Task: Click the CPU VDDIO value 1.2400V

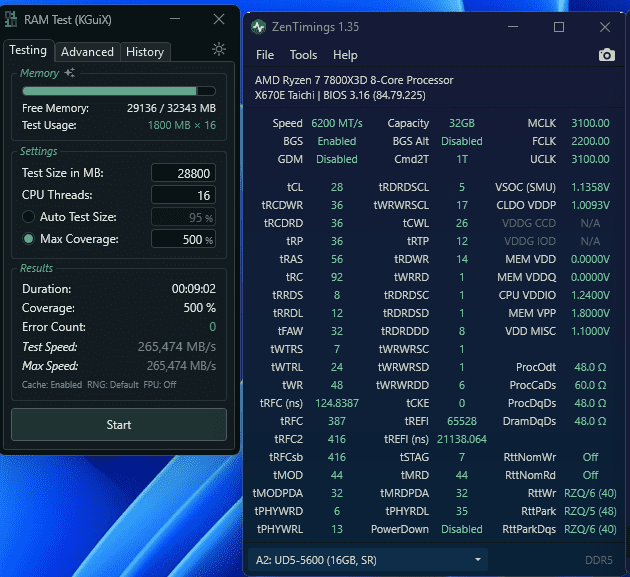Action: (590, 295)
